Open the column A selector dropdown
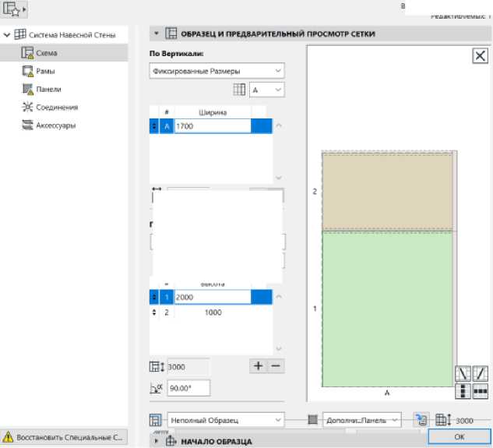This screenshot has height=448, width=493. [267, 90]
